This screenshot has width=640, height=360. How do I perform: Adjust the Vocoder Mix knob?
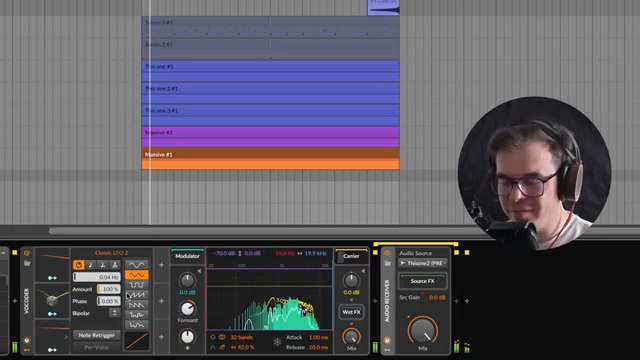[x=351, y=337]
